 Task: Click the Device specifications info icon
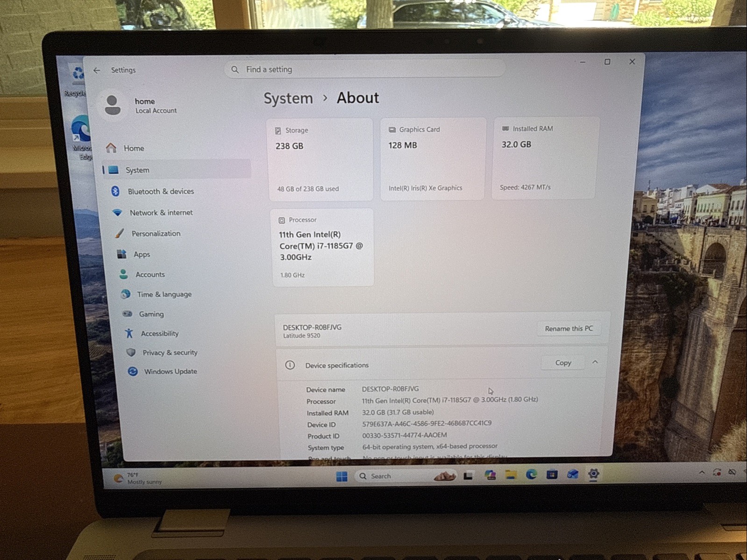[x=290, y=365]
